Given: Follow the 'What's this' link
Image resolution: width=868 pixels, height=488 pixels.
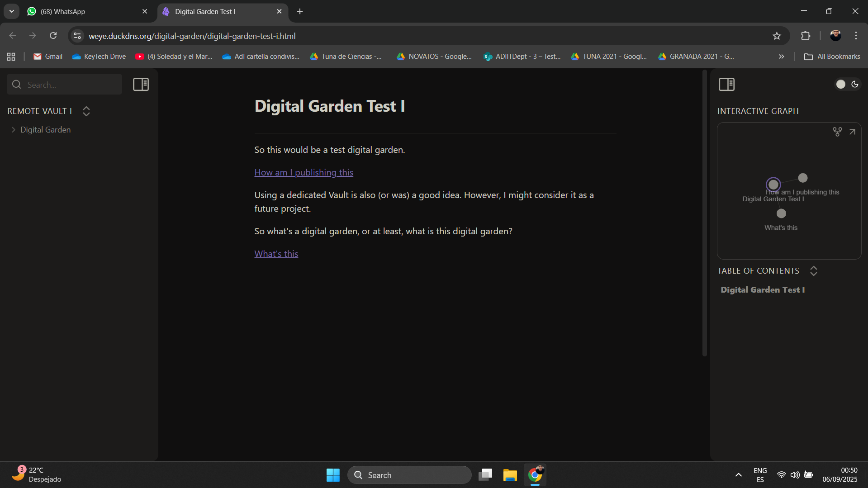Looking at the screenshot, I should (276, 253).
